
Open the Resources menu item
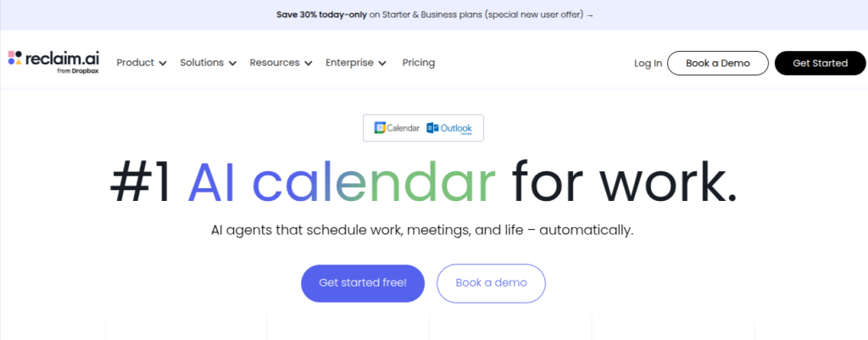tap(275, 63)
